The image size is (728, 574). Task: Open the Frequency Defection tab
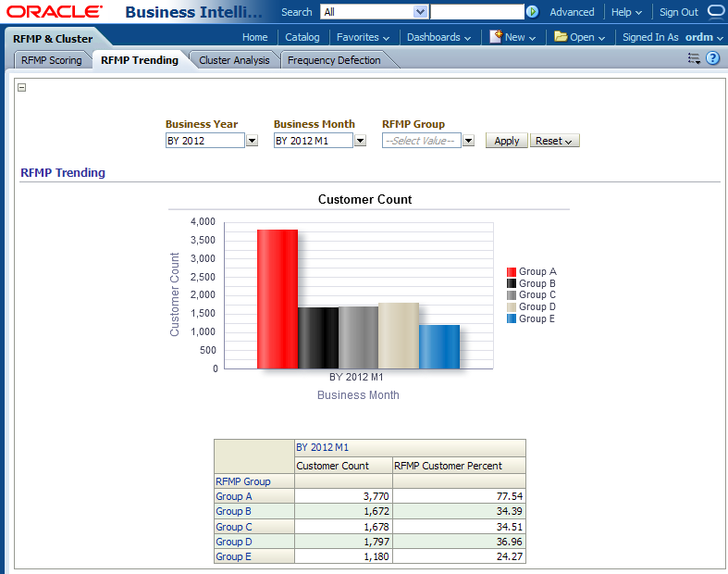pos(334,60)
